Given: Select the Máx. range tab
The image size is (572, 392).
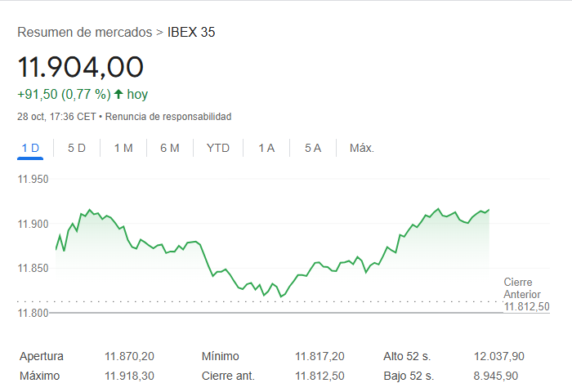Looking at the screenshot, I should point(361,148).
